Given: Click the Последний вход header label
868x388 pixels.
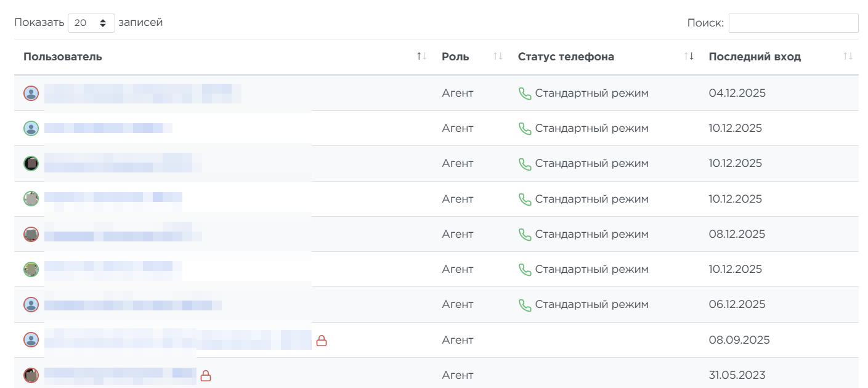Looking at the screenshot, I should pyautogui.click(x=755, y=57).
